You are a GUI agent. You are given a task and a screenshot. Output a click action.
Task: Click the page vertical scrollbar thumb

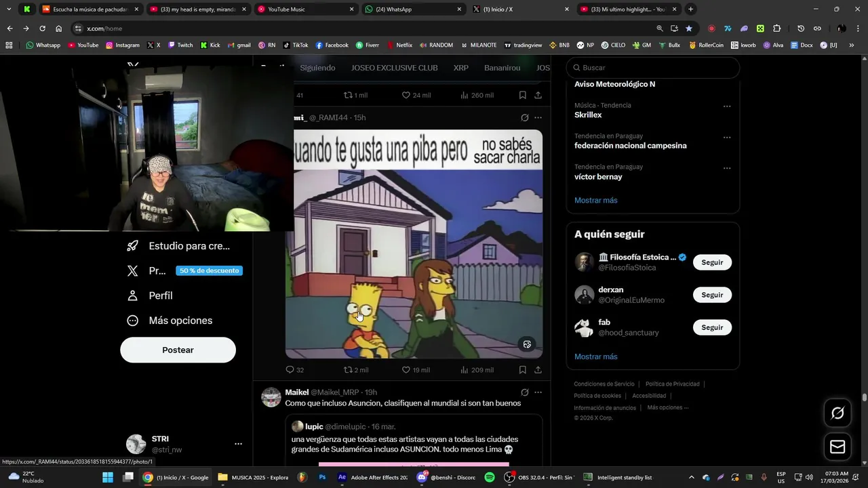(865, 398)
